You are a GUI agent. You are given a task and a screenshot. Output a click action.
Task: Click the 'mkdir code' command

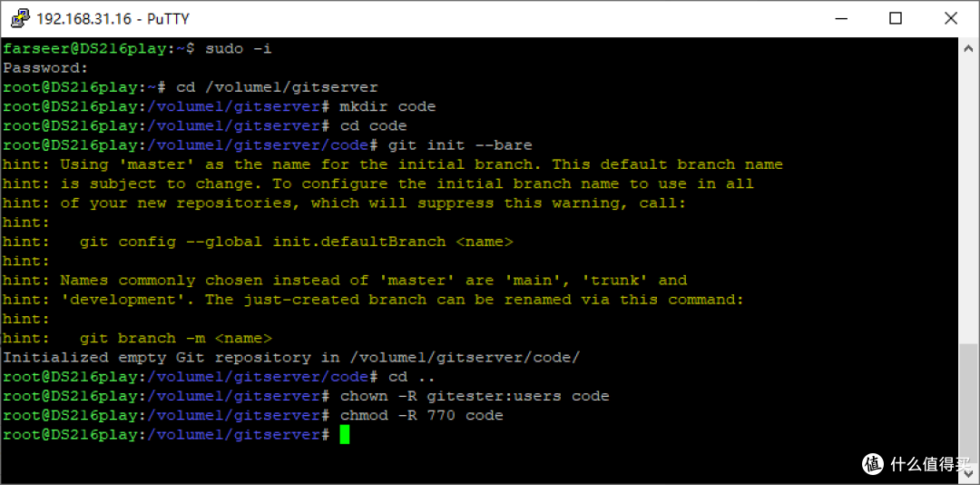point(387,106)
